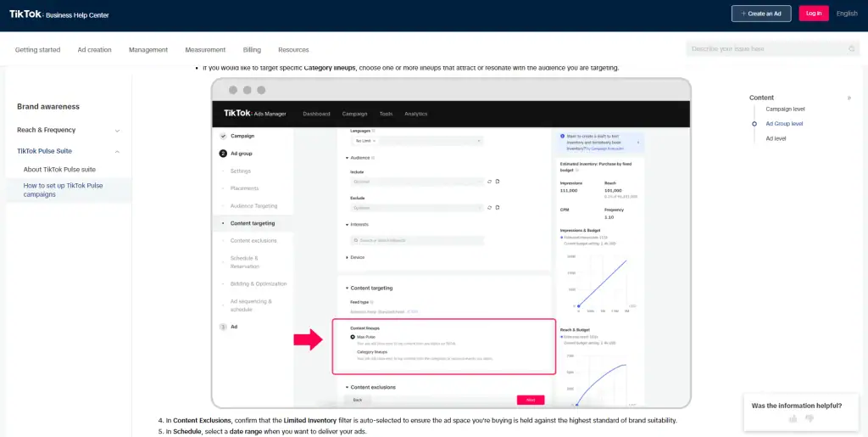Open the Getting started menu
Viewport: 868px width, 437px height.
(37, 49)
